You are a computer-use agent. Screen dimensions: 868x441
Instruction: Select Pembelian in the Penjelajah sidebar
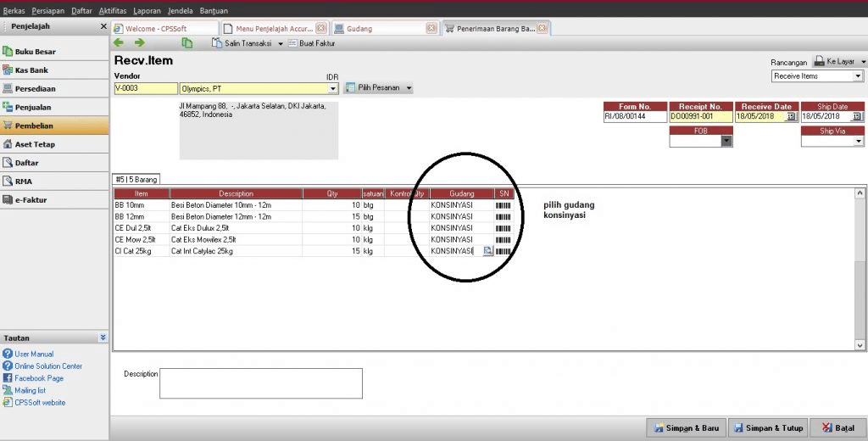[34, 126]
